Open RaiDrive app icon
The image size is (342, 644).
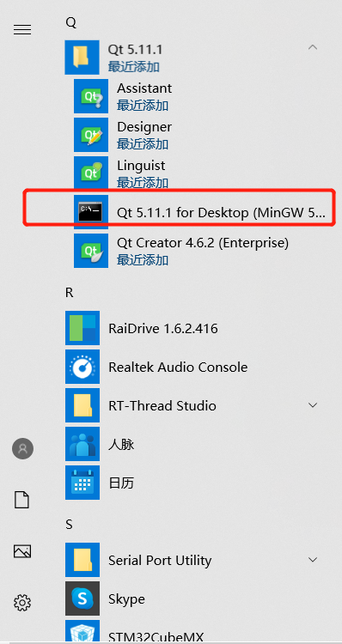click(82, 328)
